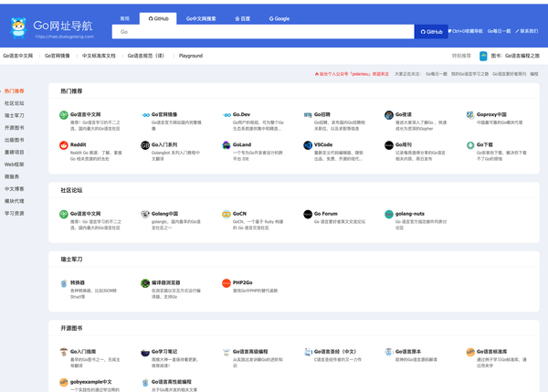This screenshot has height=392, width=548.
Task: Select 重磅项目 in the sidebar
Action: coord(15,152)
